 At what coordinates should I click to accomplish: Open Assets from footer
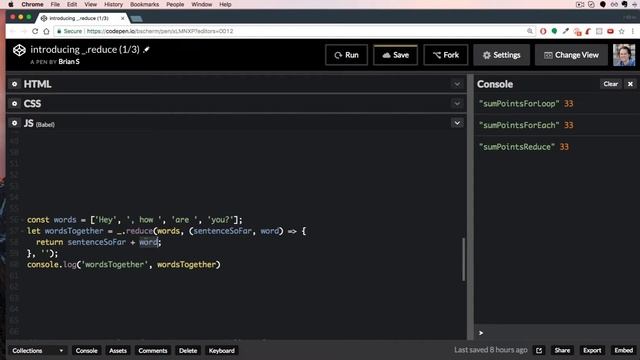click(x=118, y=350)
